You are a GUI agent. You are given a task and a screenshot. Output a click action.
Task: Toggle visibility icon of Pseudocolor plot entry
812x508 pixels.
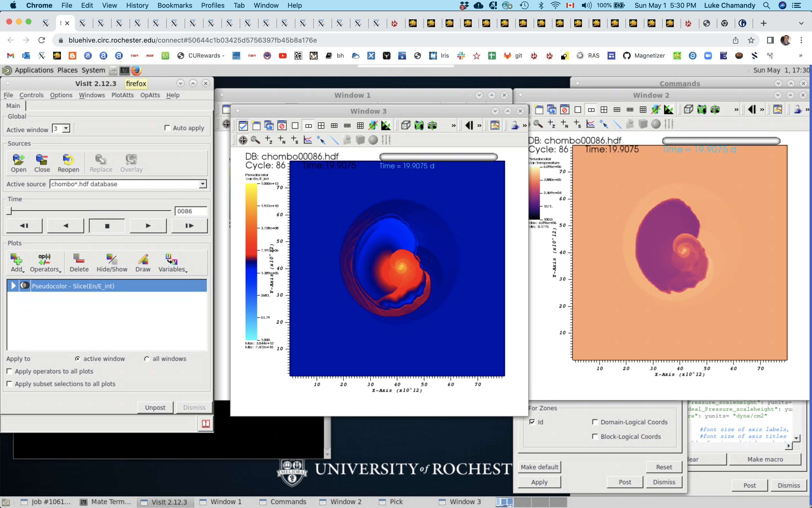[24, 286]
